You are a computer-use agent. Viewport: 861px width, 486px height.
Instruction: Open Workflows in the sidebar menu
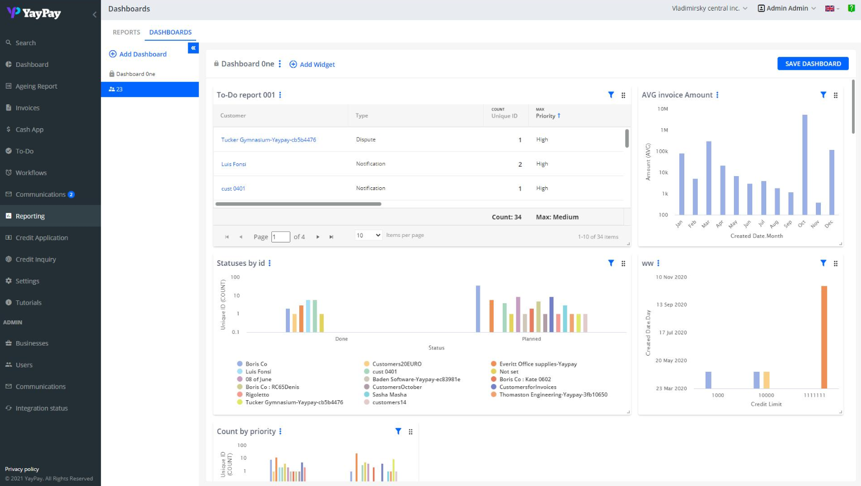click(31, 172)
